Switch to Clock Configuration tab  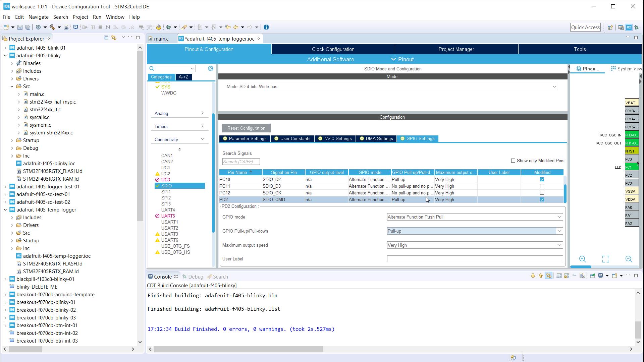[x=333, y=49]
